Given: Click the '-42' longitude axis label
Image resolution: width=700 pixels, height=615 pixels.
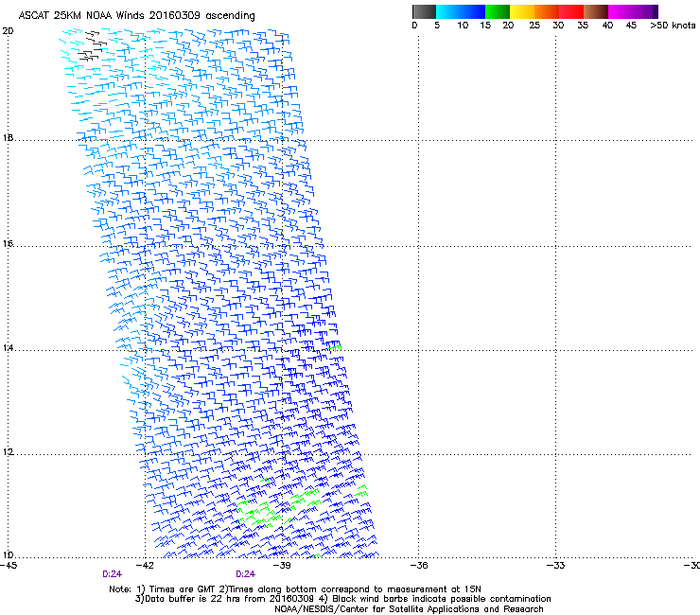Looking at the screenshot, I should 145,566.
